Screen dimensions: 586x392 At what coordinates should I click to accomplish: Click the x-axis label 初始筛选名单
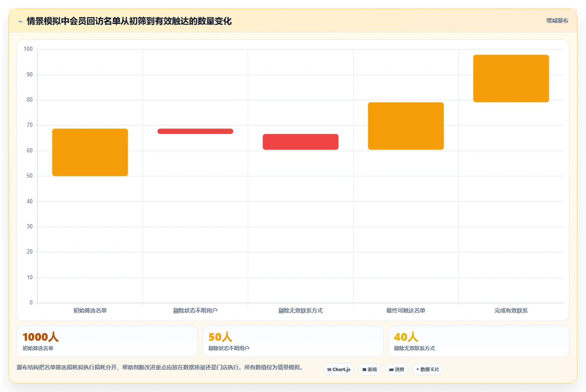(x=90, y=310)
